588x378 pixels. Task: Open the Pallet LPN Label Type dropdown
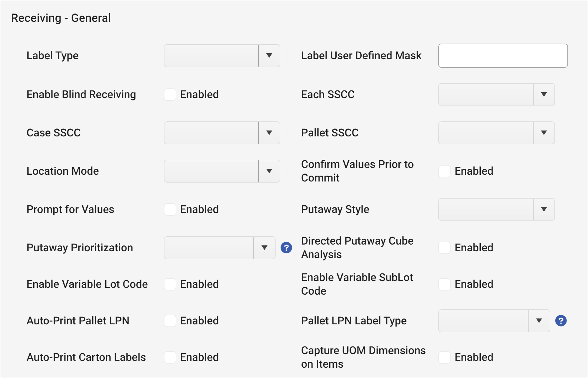(x=539, y=321)
